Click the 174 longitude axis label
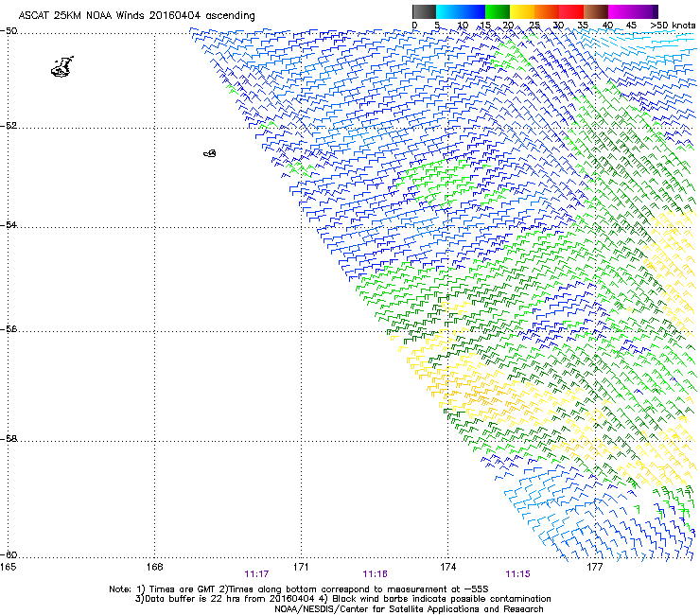Viewport: 700px width, 615px height. (x=447, y=567)
